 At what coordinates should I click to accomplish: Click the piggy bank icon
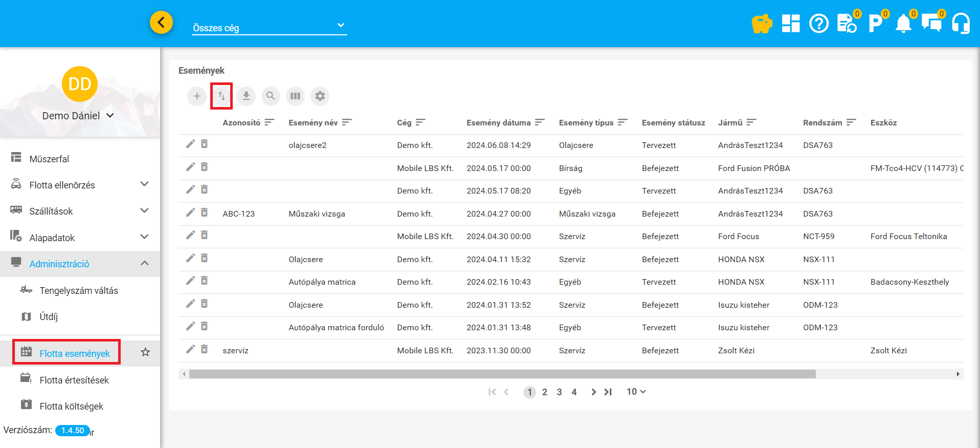762,24
